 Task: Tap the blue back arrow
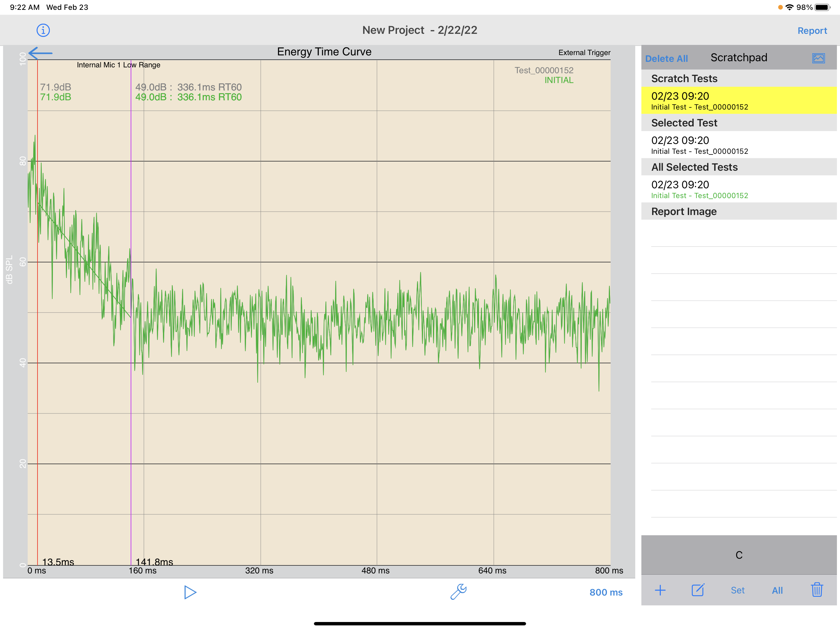coord(40,53)
